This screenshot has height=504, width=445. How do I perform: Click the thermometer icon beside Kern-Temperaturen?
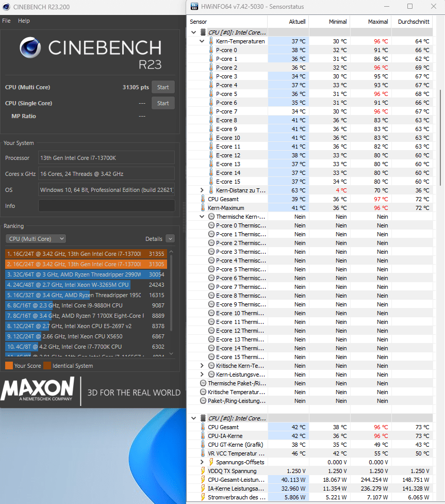(x=211, y=41)
